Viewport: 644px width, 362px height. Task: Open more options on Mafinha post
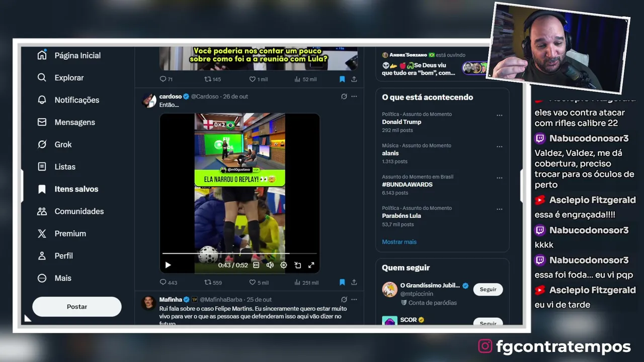(x=354, y=300)
